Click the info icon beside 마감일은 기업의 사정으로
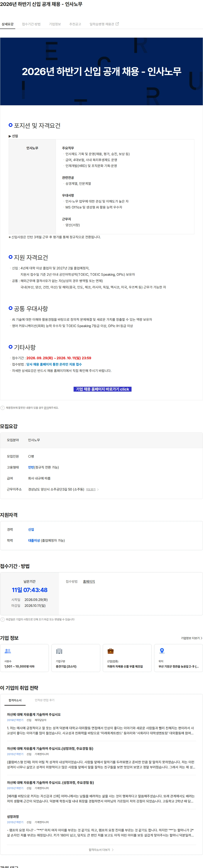 click(x=3, y=619)
